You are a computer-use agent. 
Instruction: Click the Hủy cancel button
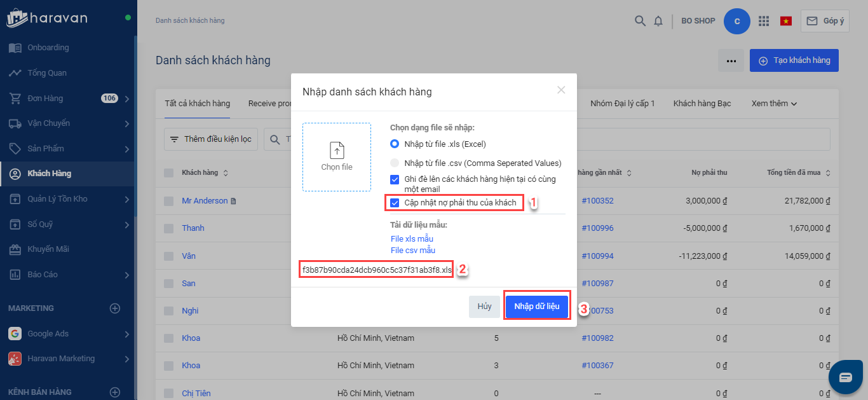pos(485,307)
